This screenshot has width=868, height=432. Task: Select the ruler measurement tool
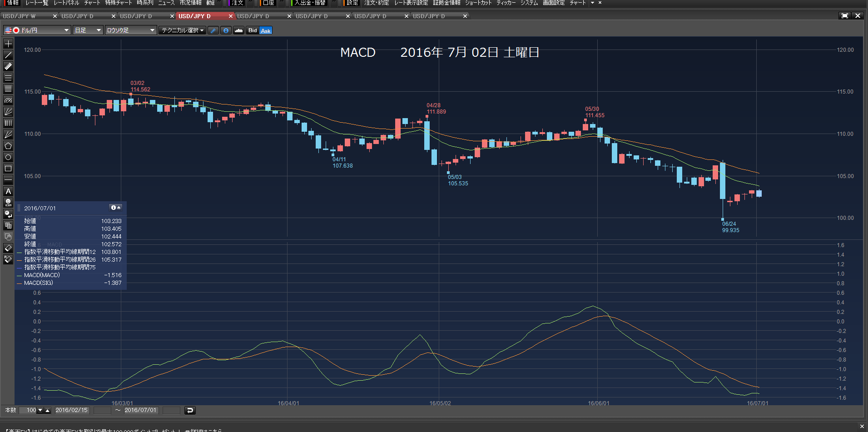pos(8,67)
